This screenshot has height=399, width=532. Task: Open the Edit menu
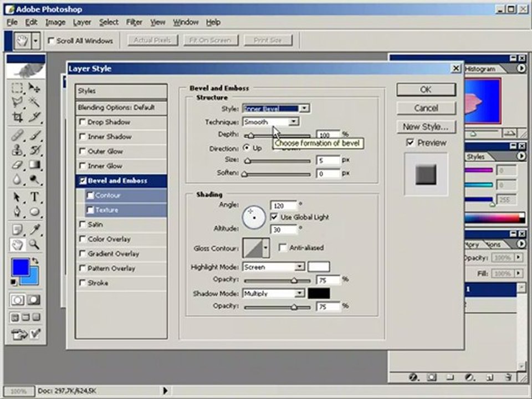(31, 22)
